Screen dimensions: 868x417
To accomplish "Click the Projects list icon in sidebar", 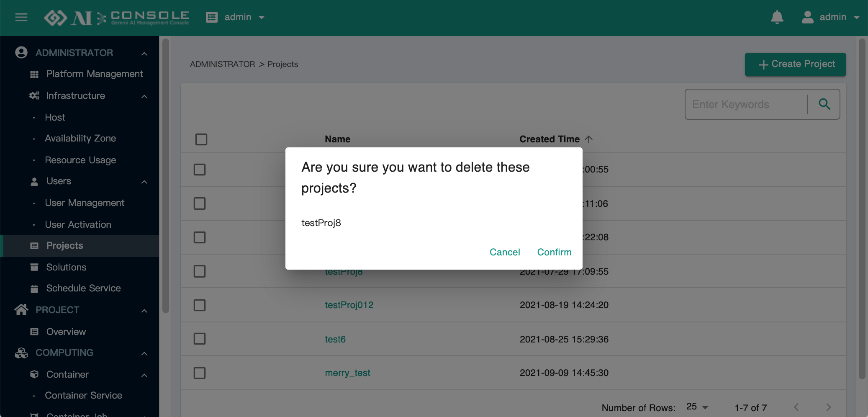I will [34, 246].
